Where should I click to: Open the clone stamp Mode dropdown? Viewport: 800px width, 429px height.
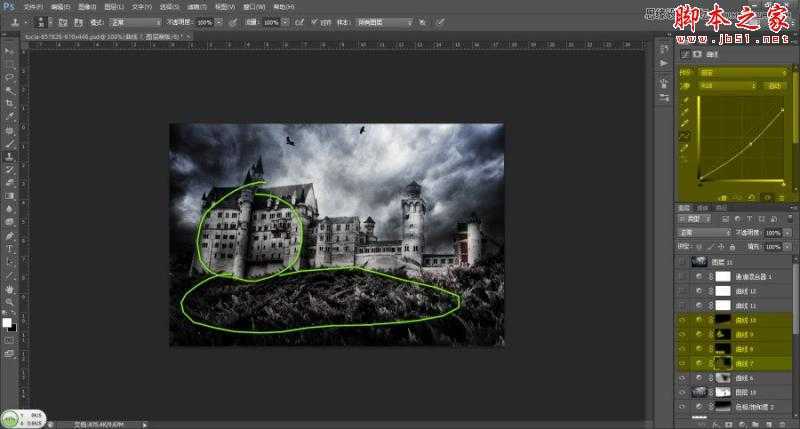point(135,22)
